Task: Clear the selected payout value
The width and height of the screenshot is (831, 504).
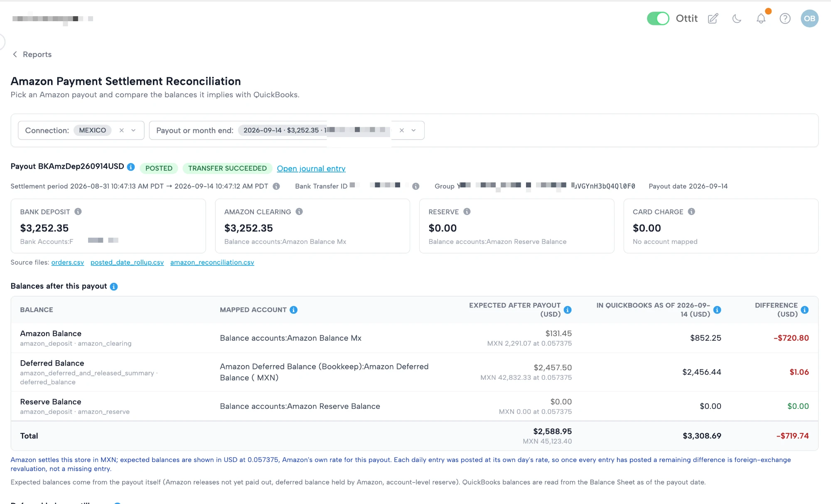Action: [402, 130]
